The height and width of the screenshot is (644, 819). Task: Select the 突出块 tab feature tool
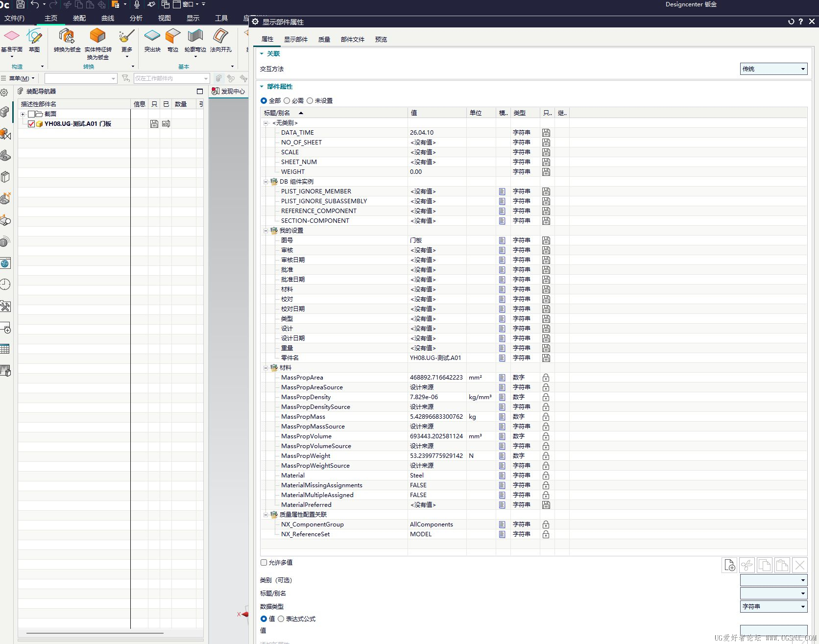pos(152,41)
